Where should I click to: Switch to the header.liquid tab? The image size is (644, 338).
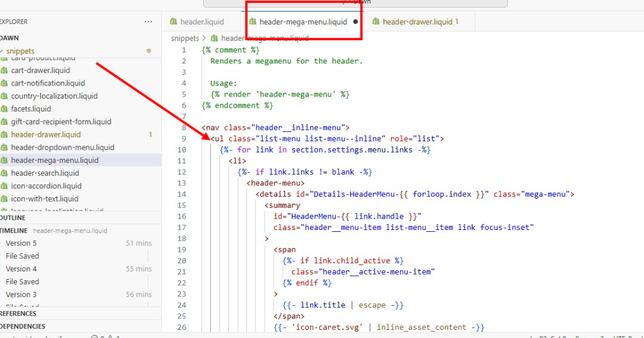(201, 22)
